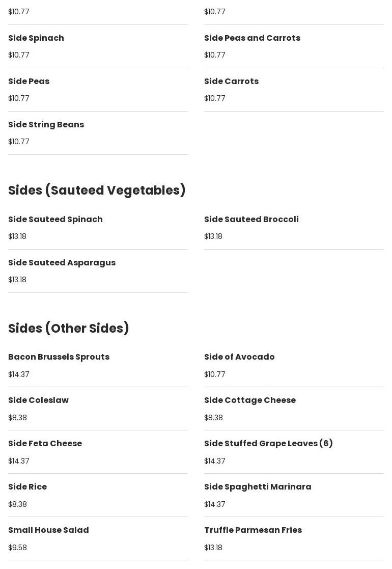Open the Side Carrots item

[231, 82]
